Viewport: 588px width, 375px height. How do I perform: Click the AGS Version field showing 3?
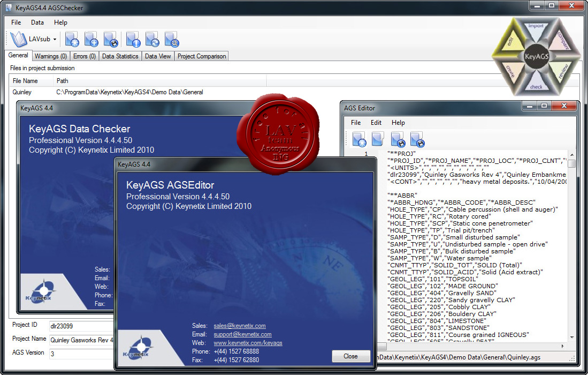(81, 354)
